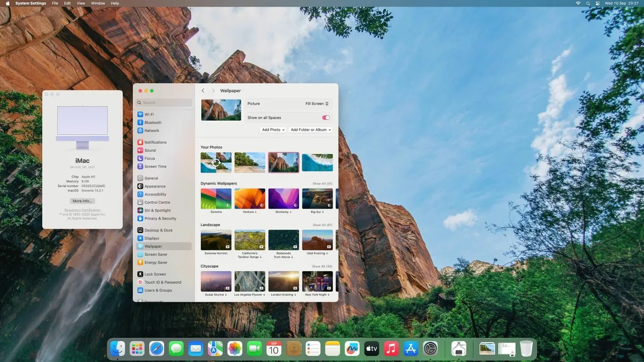Select the Utah Evening landscape wallpaper

317,240
